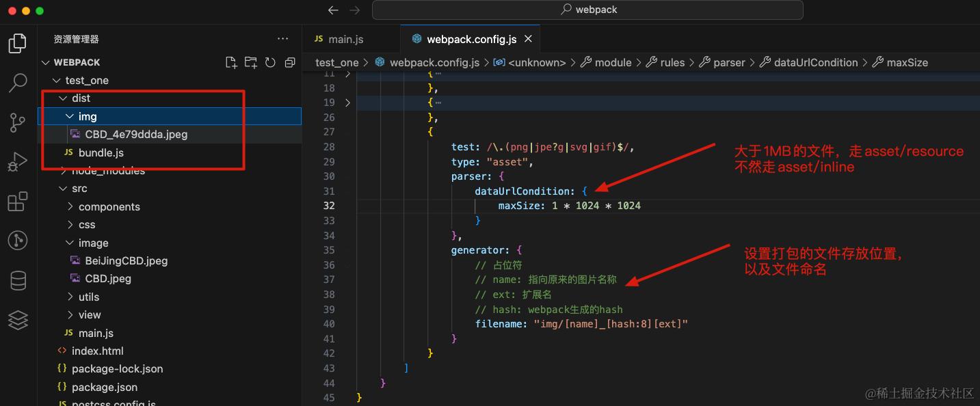Go back with the navigation arrow

coord(333,10)
